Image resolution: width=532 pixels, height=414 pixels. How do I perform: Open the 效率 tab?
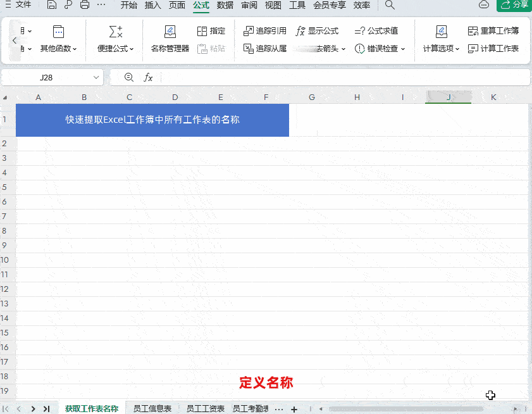[362, 5]
